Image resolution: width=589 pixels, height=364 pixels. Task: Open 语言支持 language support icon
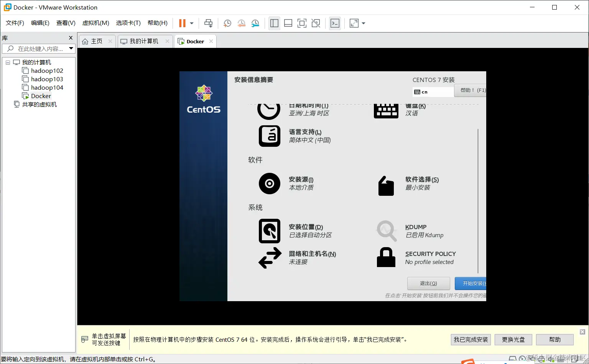(270, 136)
